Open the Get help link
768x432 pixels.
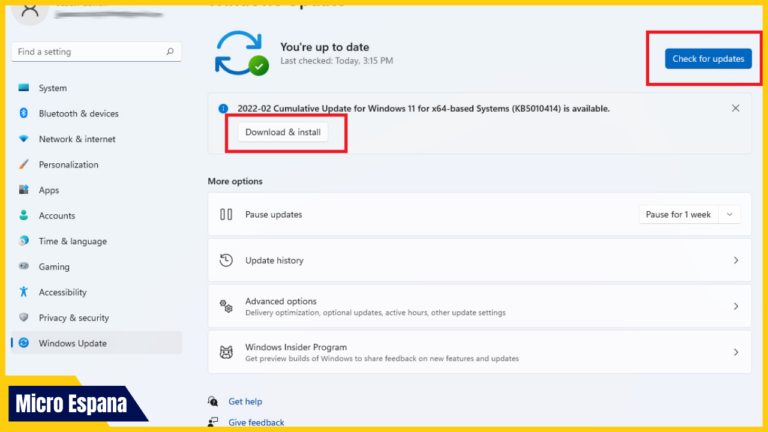[x=245, y=401]
